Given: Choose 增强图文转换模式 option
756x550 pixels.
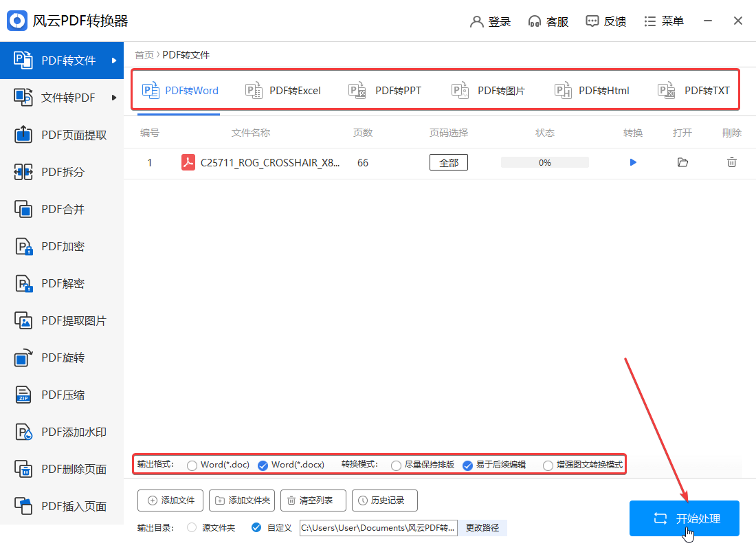Looking at the screenshot, I should pos(548,465).
